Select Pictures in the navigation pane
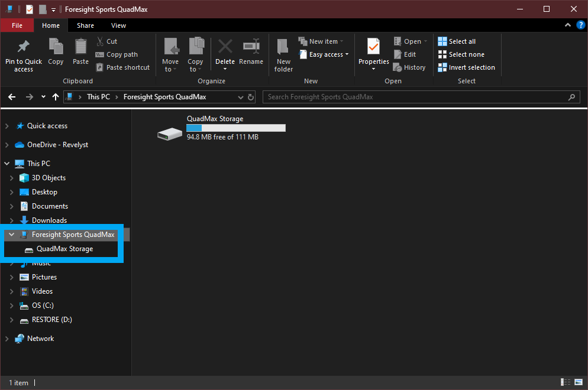 click(44, 277)
